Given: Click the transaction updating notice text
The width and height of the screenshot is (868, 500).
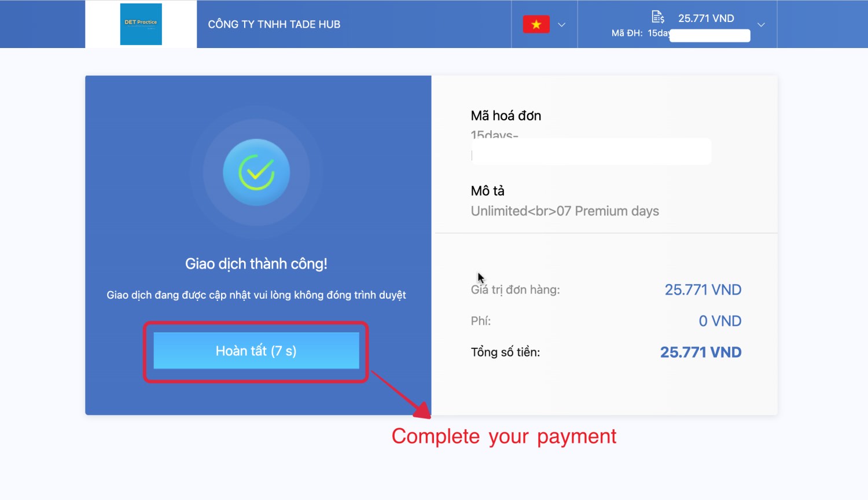Looking at the screenshot, I should 256,295.
